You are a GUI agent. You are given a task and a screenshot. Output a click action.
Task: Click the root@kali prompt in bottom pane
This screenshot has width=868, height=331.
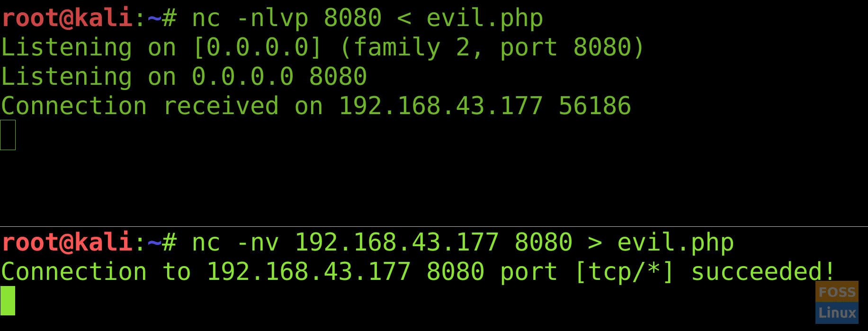point(66,242)
